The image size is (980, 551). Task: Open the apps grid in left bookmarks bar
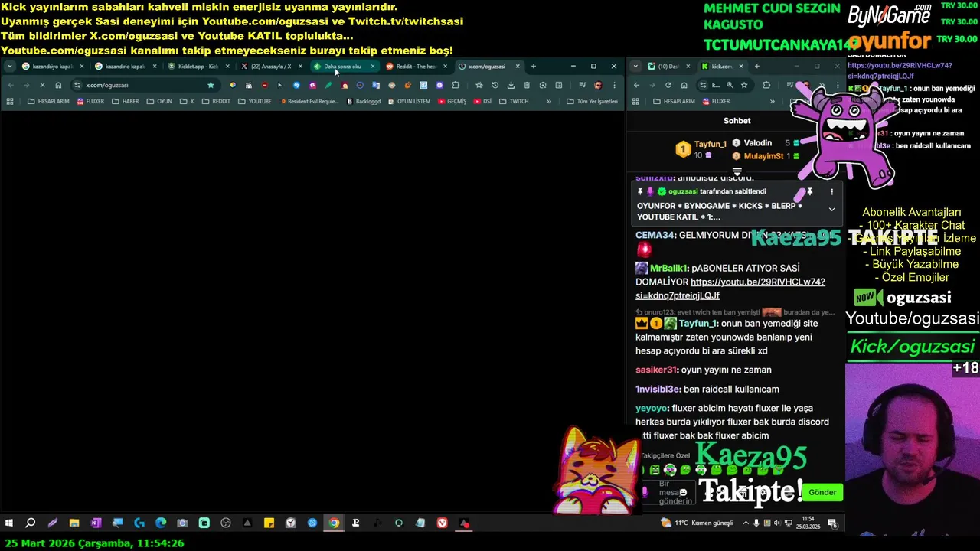click(10, 101)
